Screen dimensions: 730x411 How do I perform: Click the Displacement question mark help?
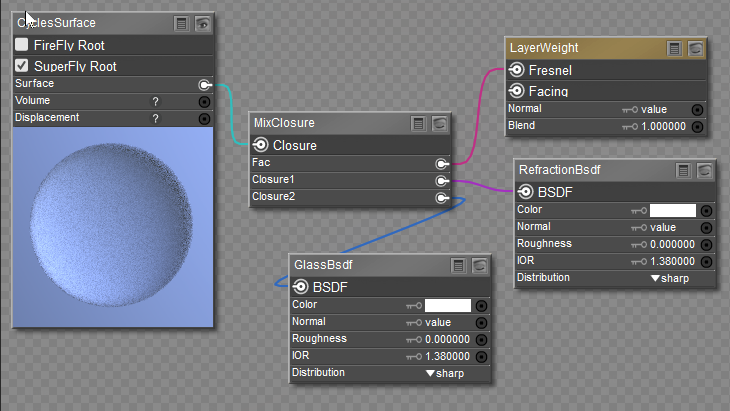[x=155, y=119]
